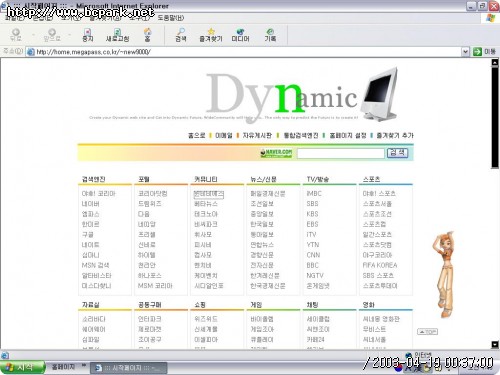Open the YTN broadcast link

[313, 245]
